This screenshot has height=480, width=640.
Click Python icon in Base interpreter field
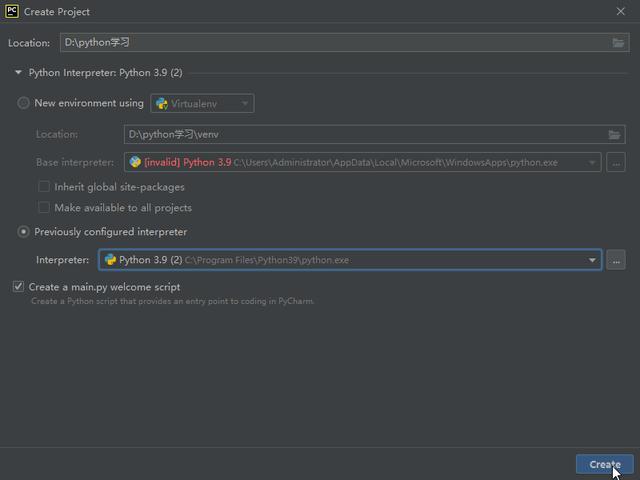click(x=136, y=162)
